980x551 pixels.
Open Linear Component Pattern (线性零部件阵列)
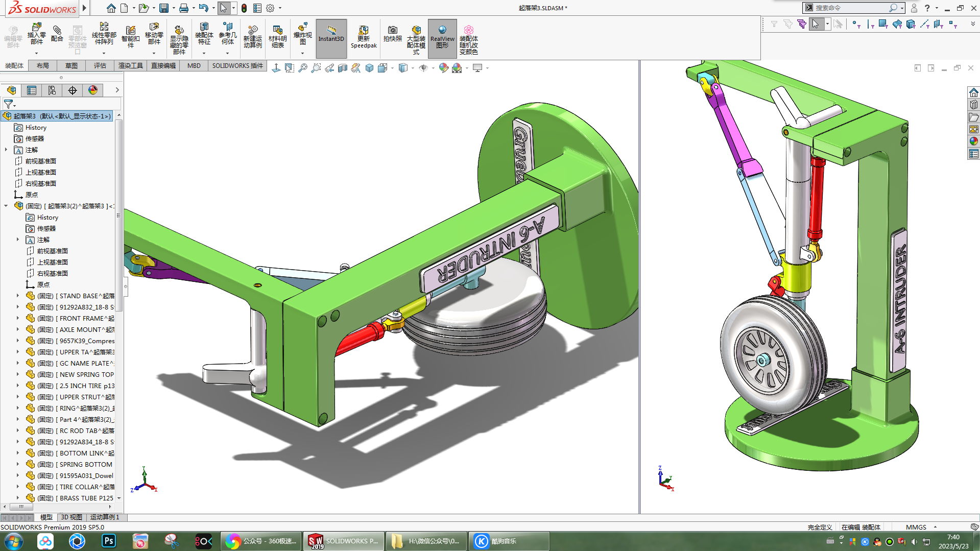click(104, 34)
